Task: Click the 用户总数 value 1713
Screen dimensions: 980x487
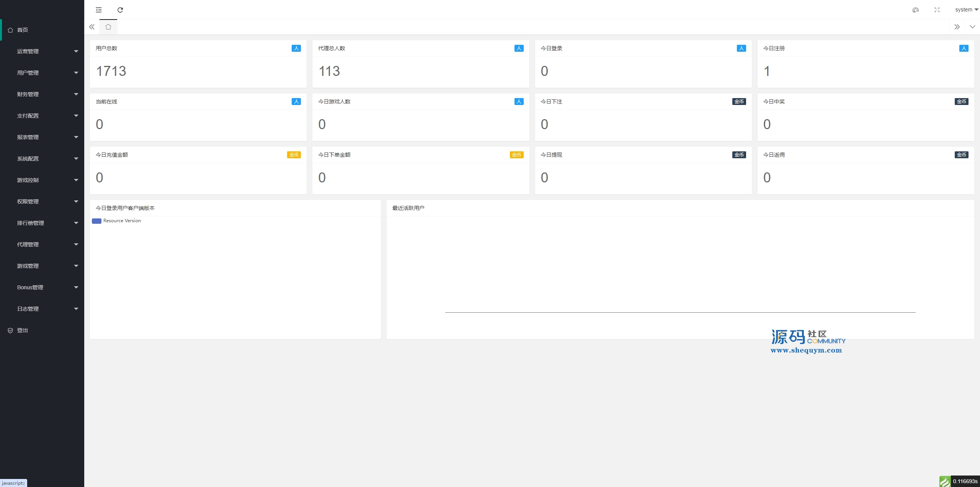Action: (111, 71)
